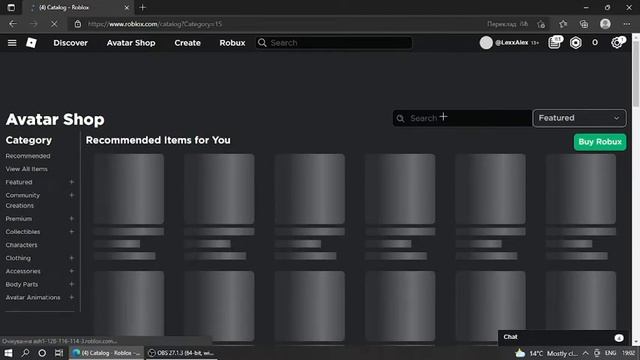Open the settings gear in Roblox header
The image size is (640, 360).
[617, 42]
